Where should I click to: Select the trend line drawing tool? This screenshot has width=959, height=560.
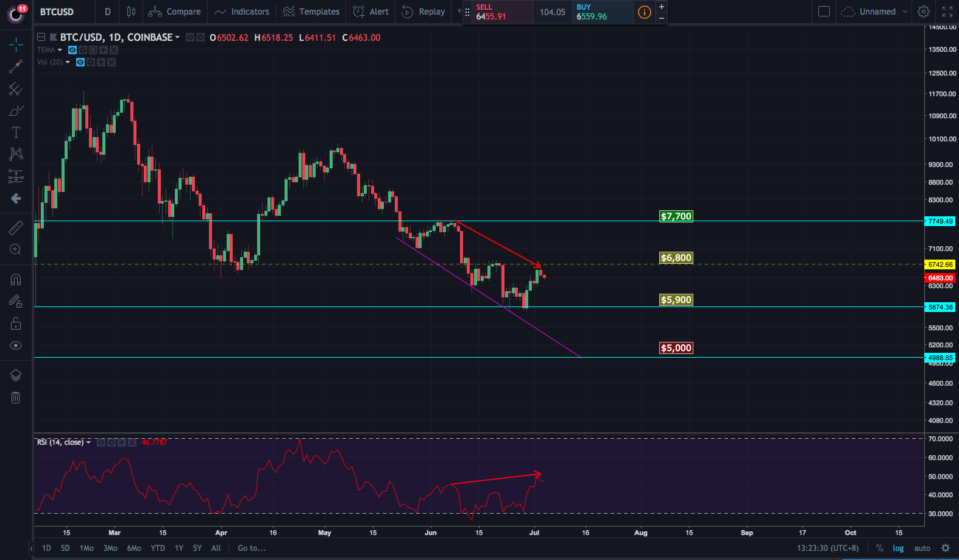click(x=16, y=66)
